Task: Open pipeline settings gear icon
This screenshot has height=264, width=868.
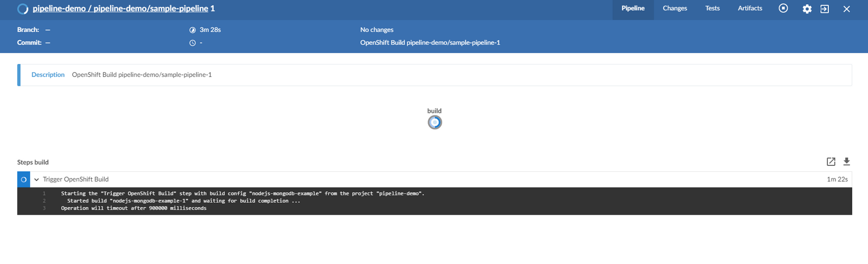Action: coord(807,9)
